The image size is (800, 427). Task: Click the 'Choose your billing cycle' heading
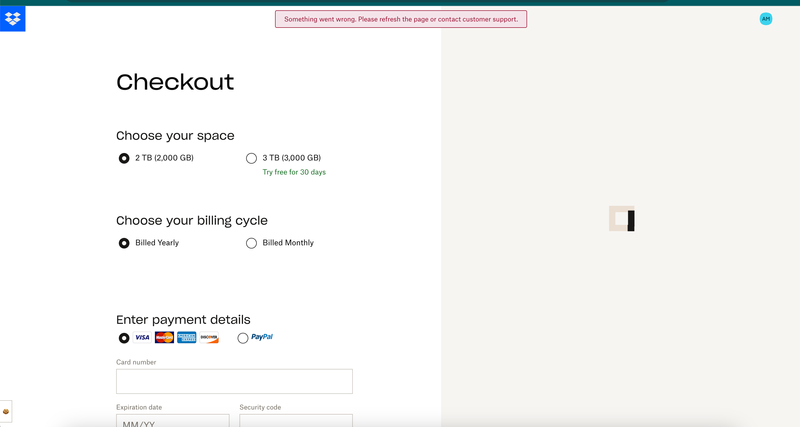[192, 220]
